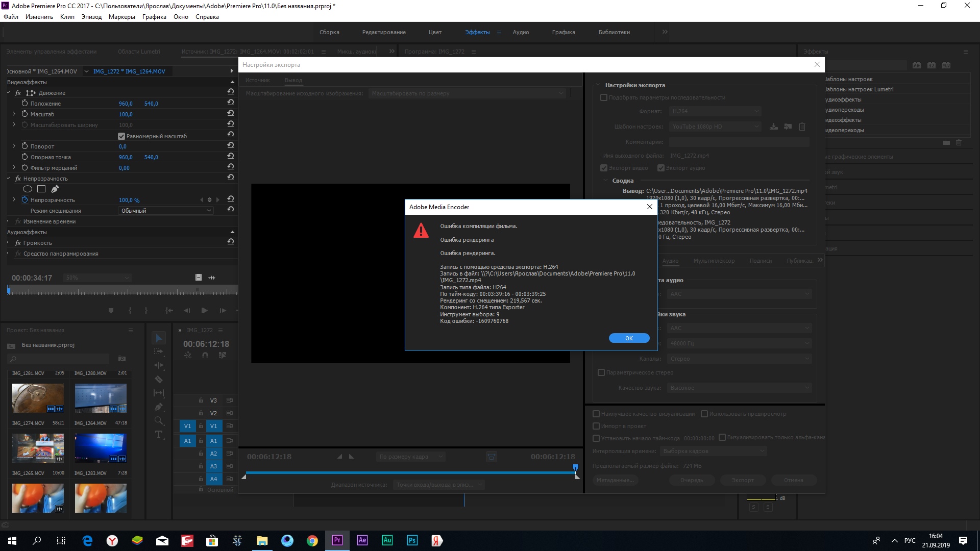Toggle Экспорт аудио checkbox
The height and width of the screenshot is (551, 980).
661,168
